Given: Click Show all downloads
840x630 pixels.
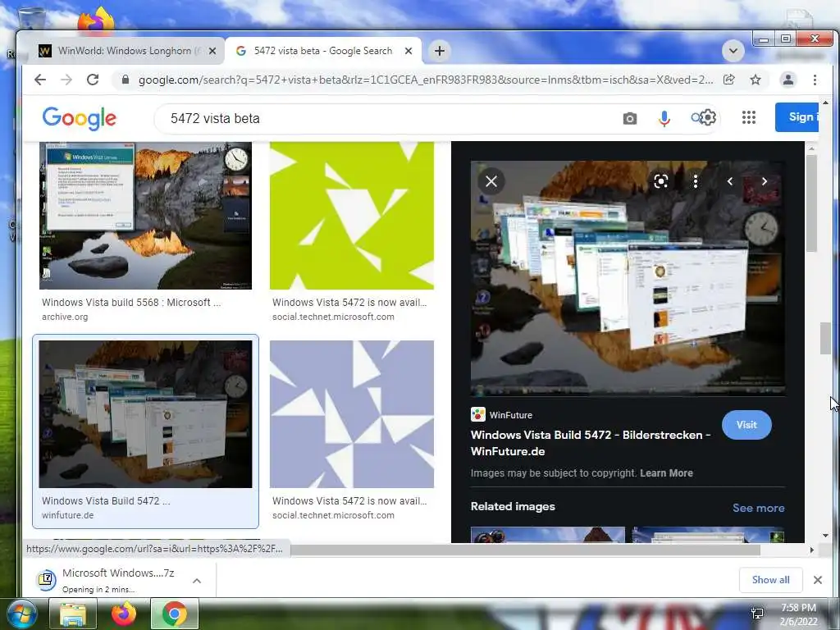Looking at the screenshot, I should (770, 580).
